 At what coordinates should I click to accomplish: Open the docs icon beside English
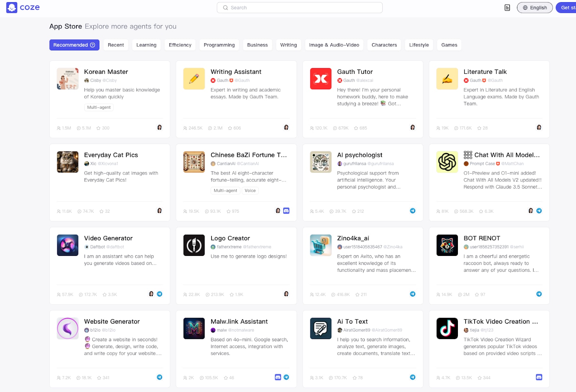point(507,8)
